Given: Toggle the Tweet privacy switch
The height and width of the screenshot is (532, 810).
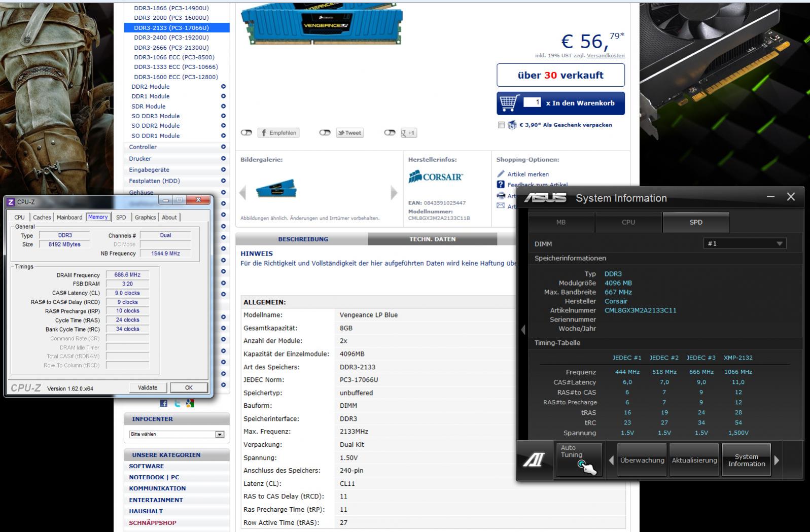Looking at the screenshot, I should click(x=325, y=133).
